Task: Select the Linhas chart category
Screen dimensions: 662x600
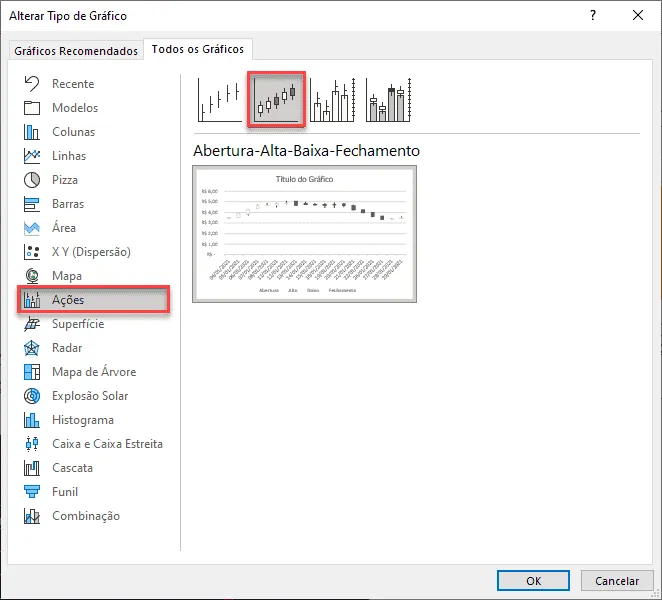Action: (69, 156)
